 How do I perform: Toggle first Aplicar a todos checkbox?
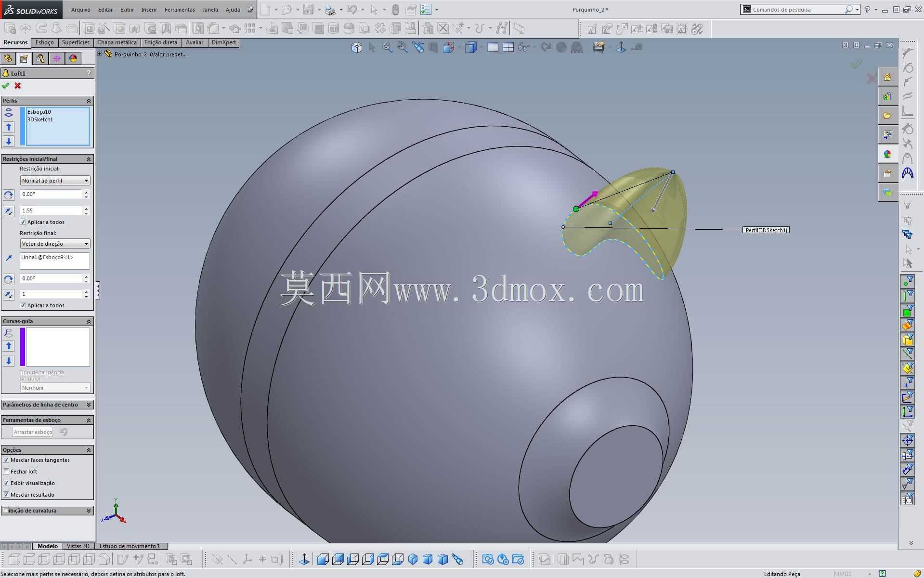click(x=23, y=222)
